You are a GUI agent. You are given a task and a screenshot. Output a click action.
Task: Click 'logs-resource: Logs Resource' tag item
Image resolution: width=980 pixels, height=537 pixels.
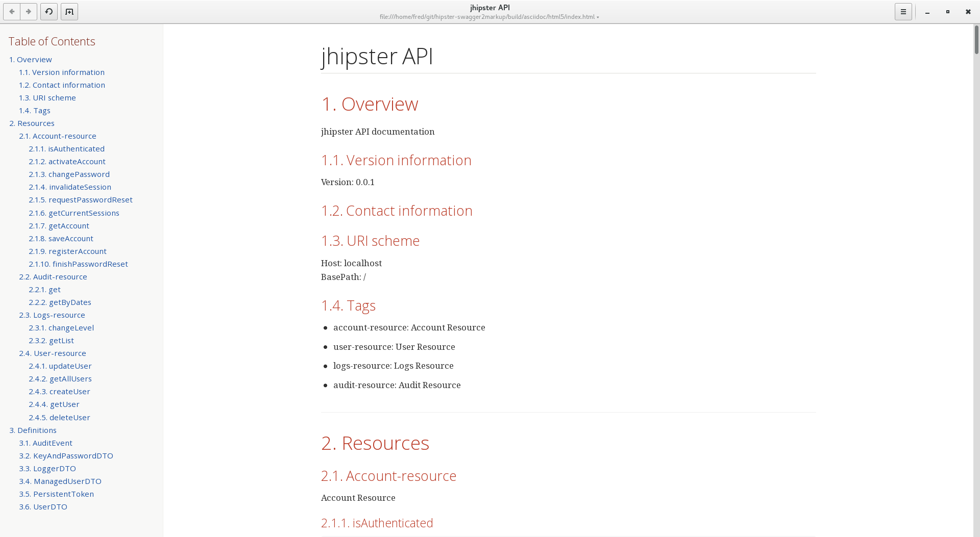[x=394, y=366]
